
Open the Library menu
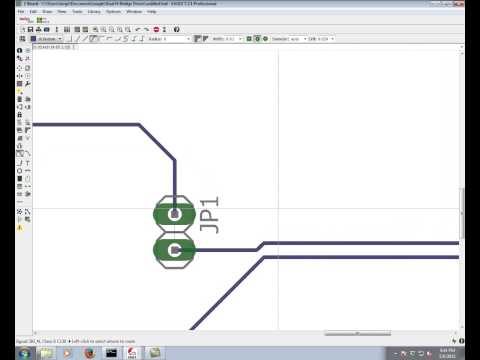coord(94,12)
